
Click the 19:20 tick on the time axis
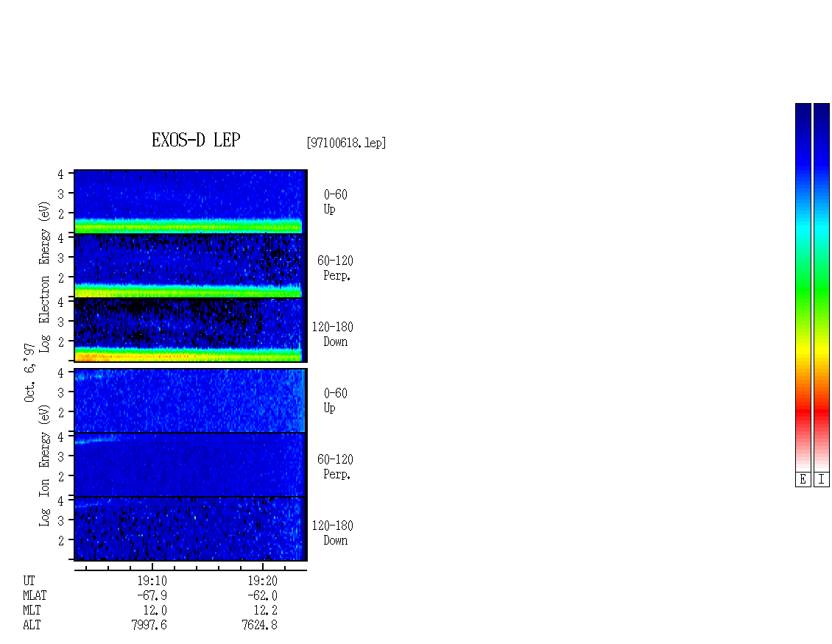pyautogui.click(x=263, y=567)
